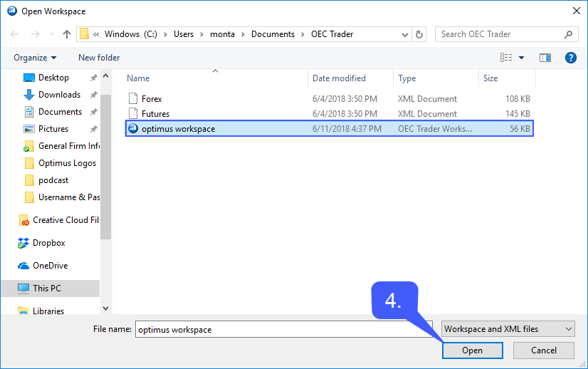
Task: Refresh the OEC Trader folder view
Action: coord(419,34)
